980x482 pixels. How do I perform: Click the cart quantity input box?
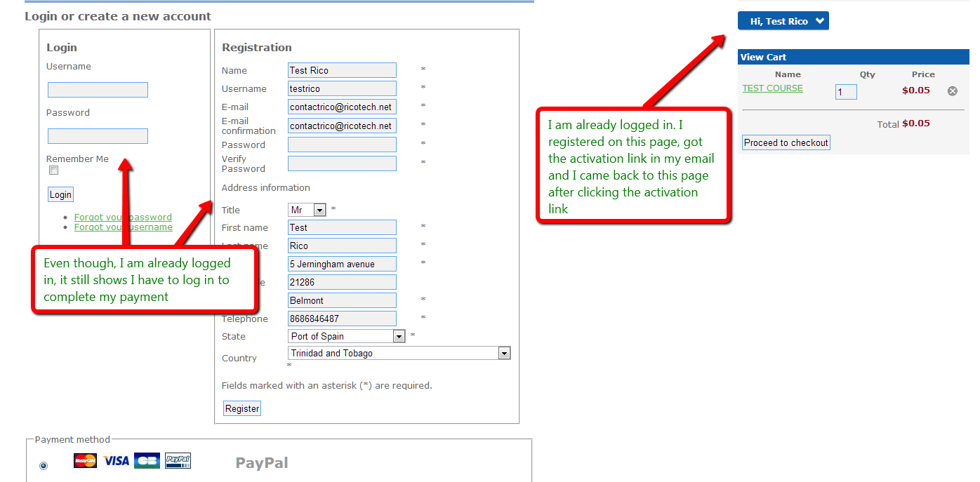(846, 92)
